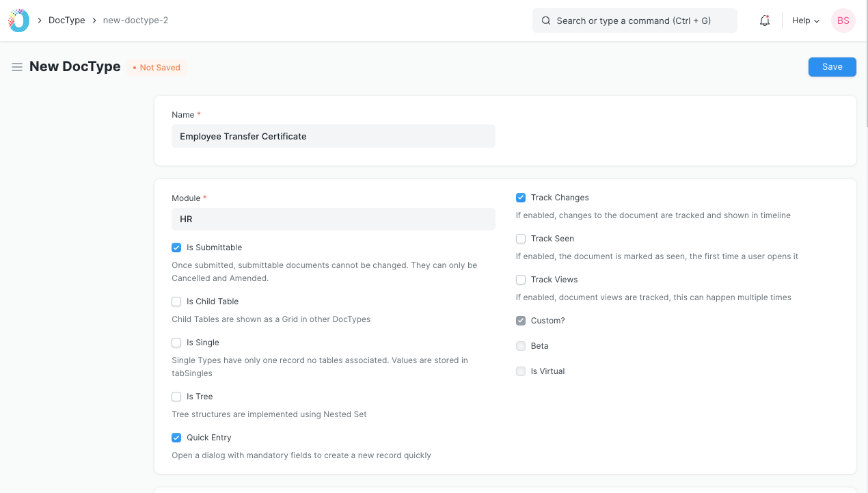Viewport: 868px width, 493px height.
Task: Click the new-doctype-2 breadcrumb
Action: [x=135, y=21]
